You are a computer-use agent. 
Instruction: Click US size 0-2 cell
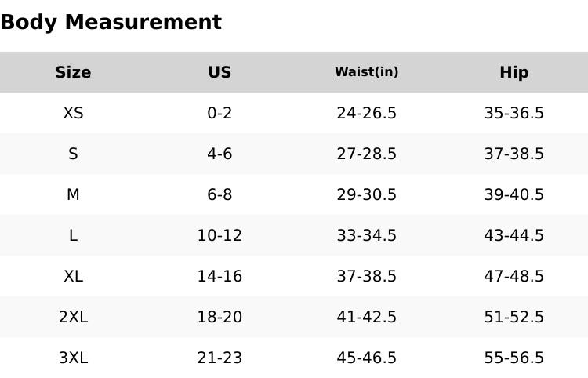220,113
